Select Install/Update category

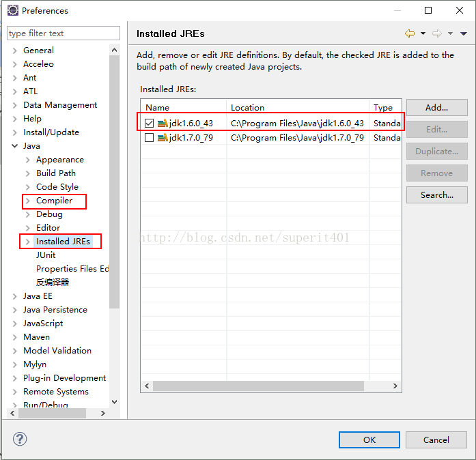[51, 132]
